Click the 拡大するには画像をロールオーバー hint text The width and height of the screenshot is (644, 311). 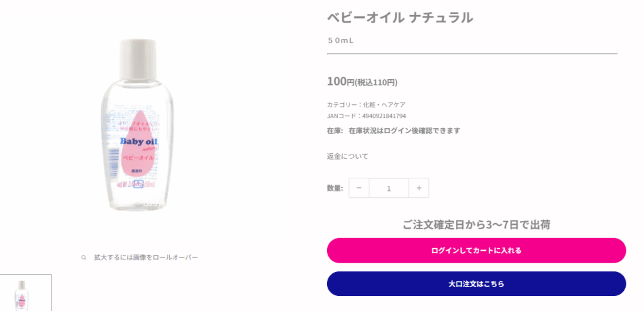pyautogui.click(x=146, y=258)
